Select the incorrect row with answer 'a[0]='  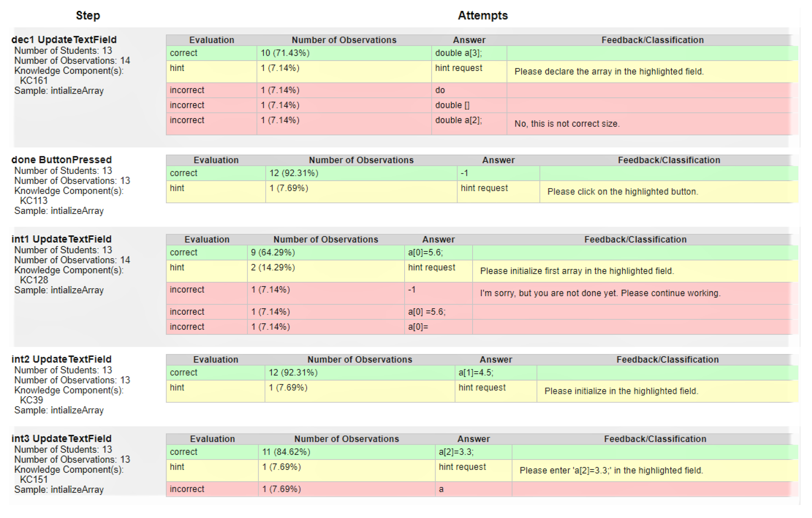(418, 327)
